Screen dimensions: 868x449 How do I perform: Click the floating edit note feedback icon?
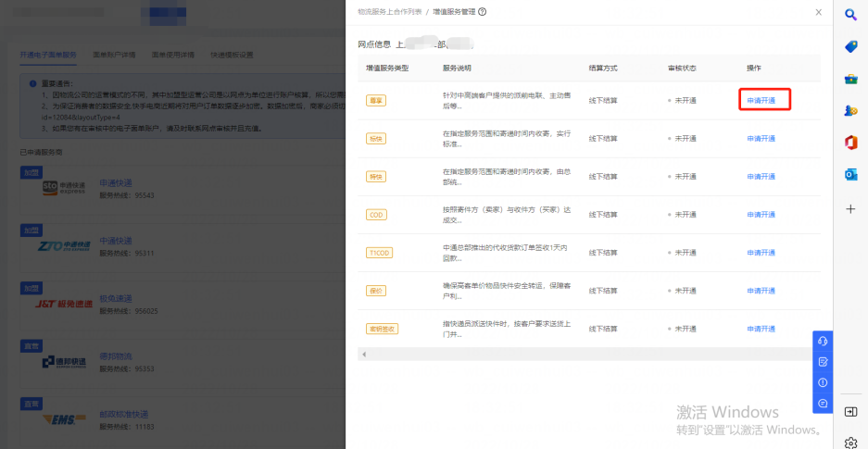(823, 362)
